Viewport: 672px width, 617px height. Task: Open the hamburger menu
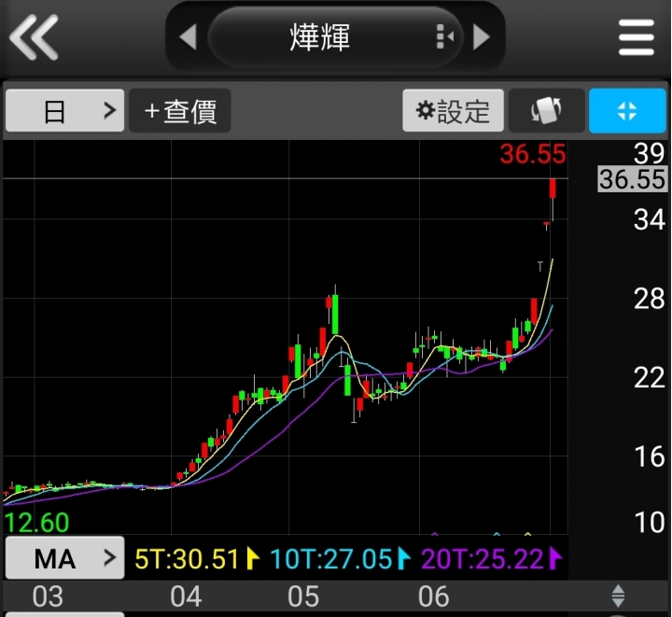tap(637, 37)
